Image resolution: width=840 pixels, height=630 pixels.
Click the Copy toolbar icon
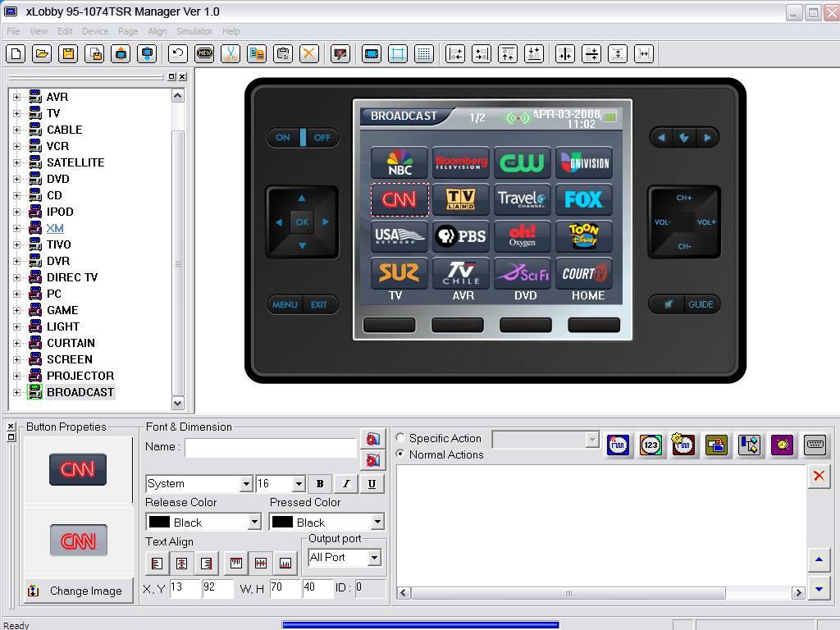[257, 53]
